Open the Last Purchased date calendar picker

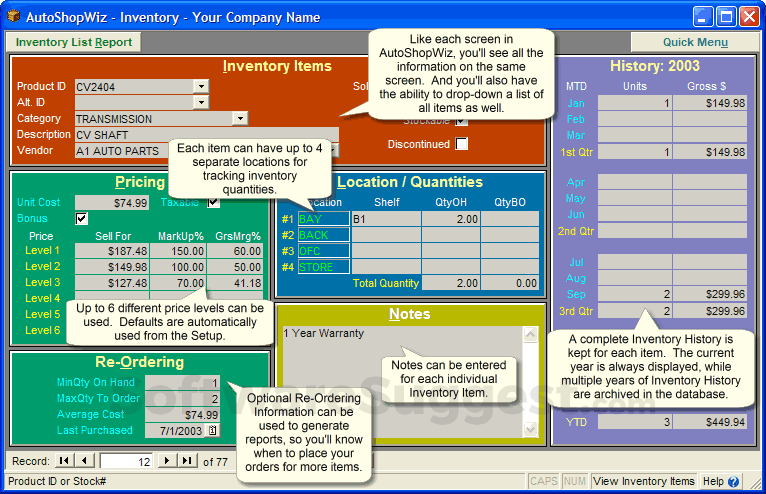[x=213, y=430]
